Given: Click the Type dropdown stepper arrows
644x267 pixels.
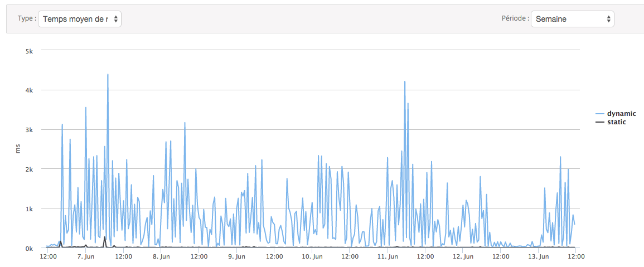Looking at the screenshot, I should coord(116,19).
